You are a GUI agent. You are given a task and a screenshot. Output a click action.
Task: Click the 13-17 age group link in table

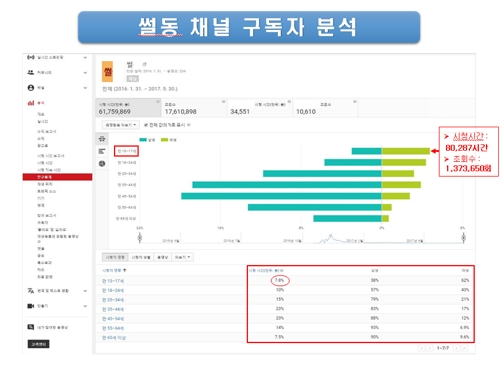[x=113, y=281]
